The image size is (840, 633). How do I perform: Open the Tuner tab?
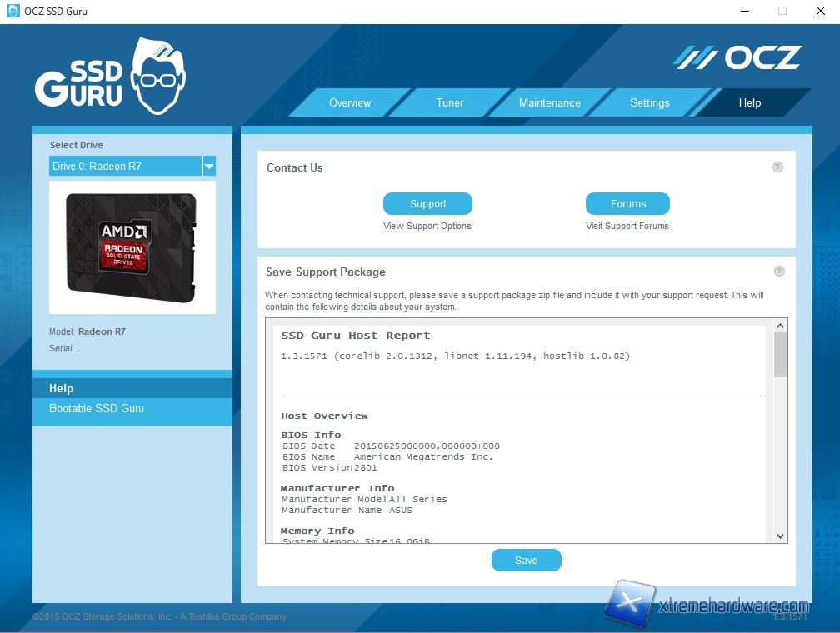click(450, 103)
